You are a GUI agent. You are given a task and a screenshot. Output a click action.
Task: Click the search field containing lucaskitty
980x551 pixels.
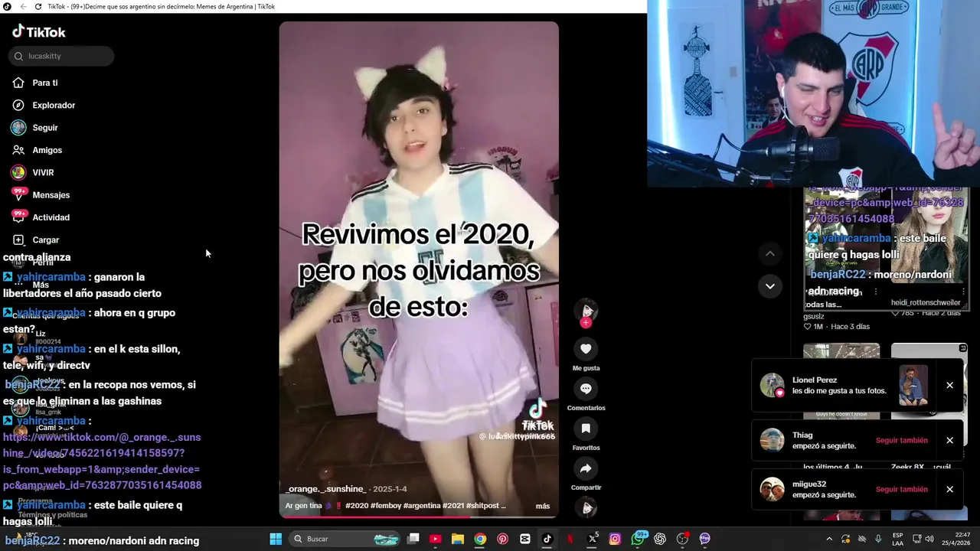(61, 56)
